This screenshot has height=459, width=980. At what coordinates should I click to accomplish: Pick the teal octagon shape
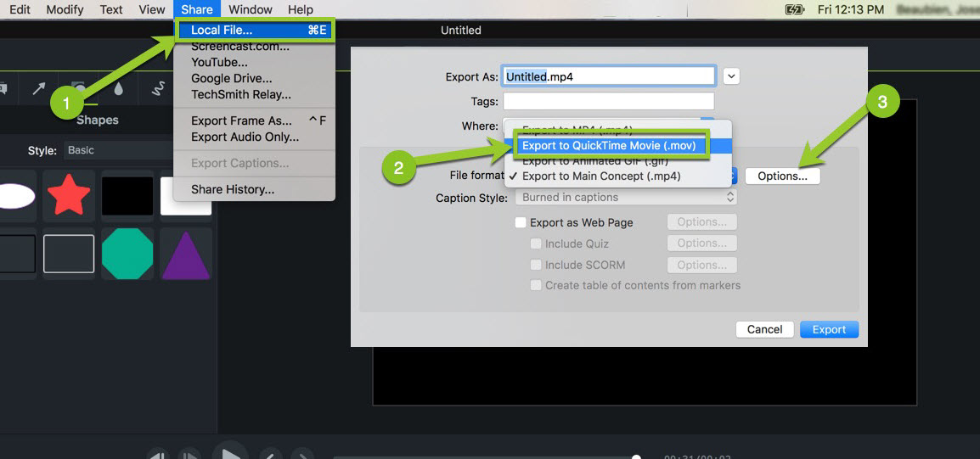[x=127, y=254]
